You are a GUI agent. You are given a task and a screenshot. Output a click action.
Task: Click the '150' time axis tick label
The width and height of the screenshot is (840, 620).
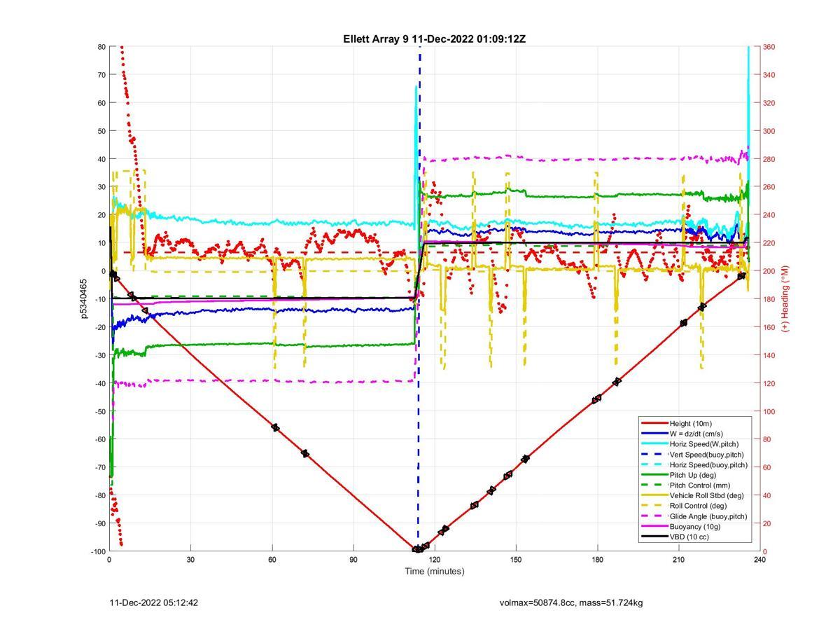(x=516, y=560)
